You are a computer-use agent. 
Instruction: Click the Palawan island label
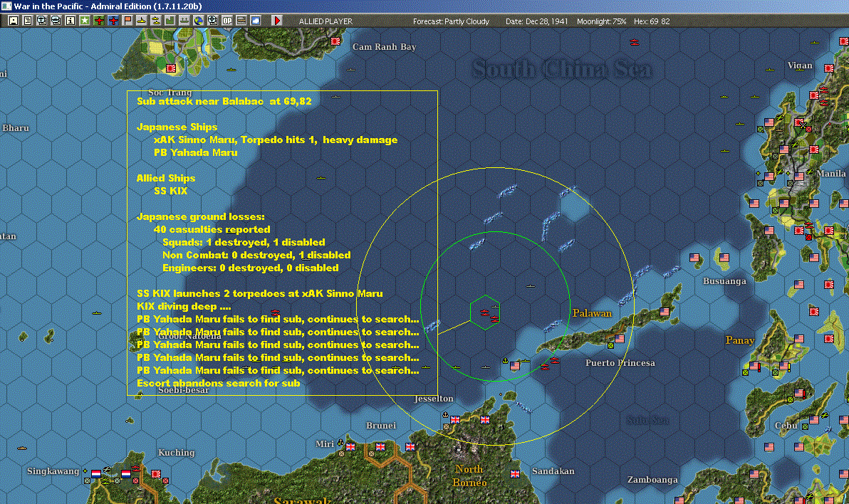pyautogui.click(x=593, y=313)
